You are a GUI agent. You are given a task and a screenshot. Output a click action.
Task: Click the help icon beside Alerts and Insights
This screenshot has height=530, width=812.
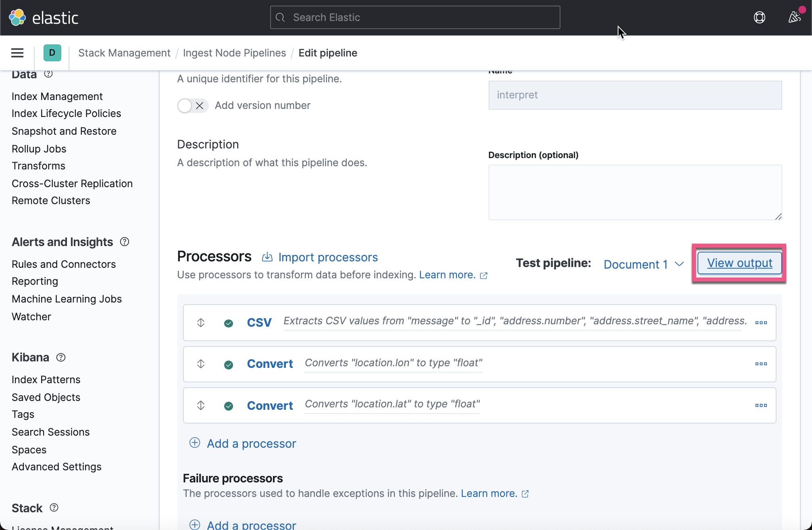[x=124, y=242]
